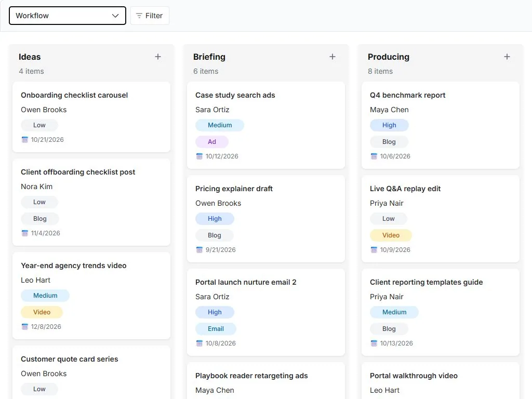Open Portal walkthrough video card

(441, 381)
